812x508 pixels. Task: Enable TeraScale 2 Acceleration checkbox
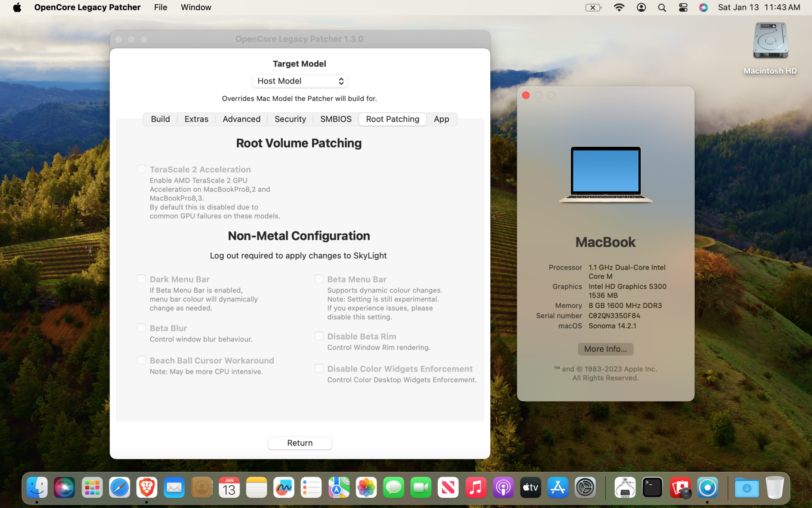[x=141, y=169]
